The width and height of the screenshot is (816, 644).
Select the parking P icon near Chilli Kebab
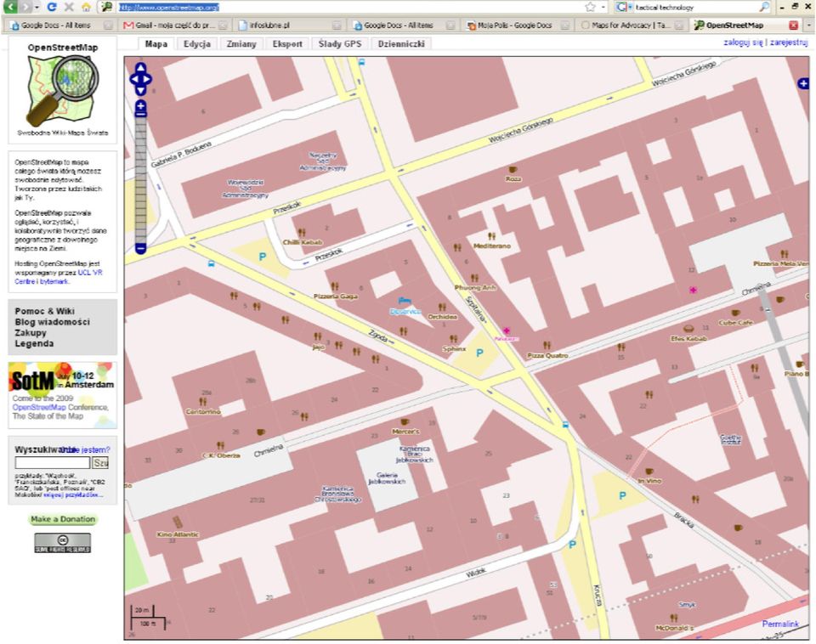[x=263, y=257]
